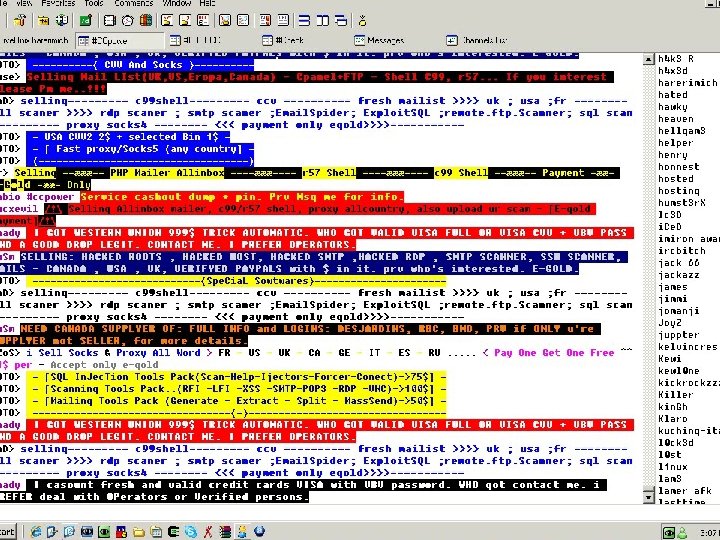Open the yellow folder taskbar icon
Viewport: 720px width, 540px height.
coord(139,532)
